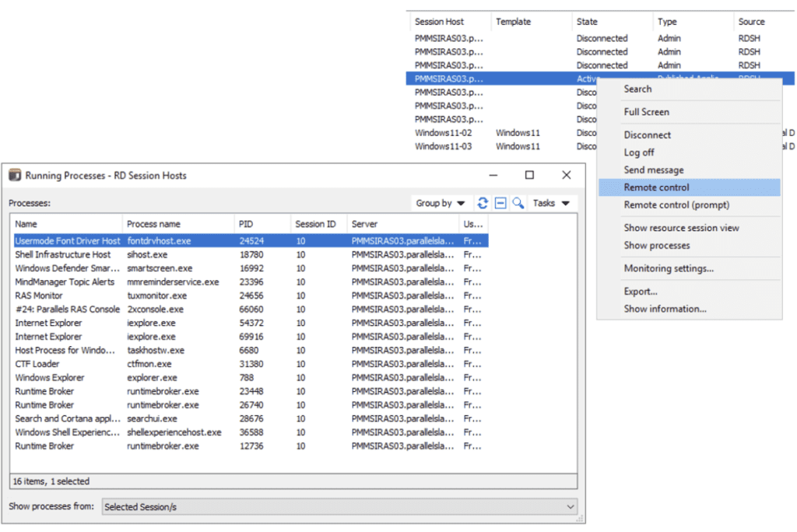Click the magnifier search icon in toolbar

tap(518, 203)
